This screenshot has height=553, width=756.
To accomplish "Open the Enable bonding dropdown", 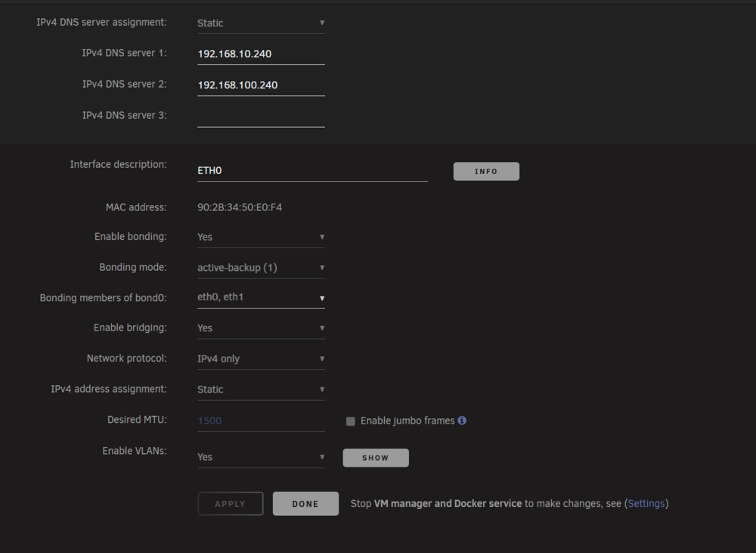I will tap(261, 237).
